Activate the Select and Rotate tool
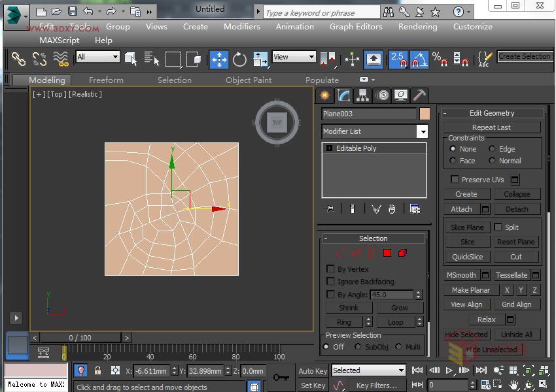Viewport: 556px width, 392px height. tap(239, 58)
